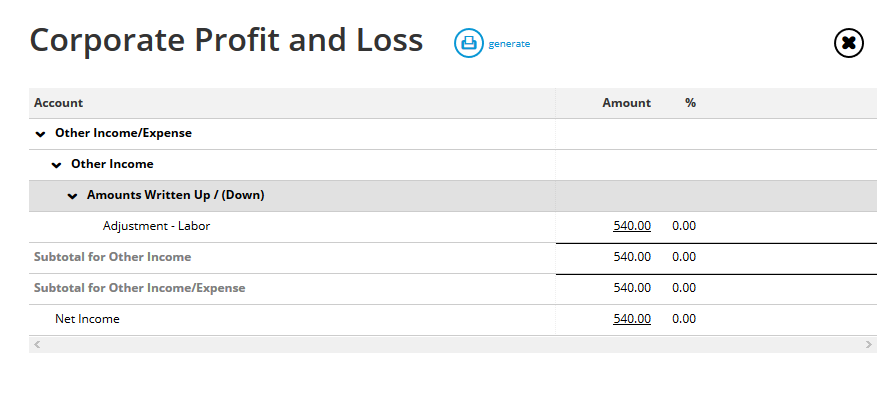Open the Adjustment - Labor 540.00 amount
This screenshot has height=399, width=888.
click(631, 226)
